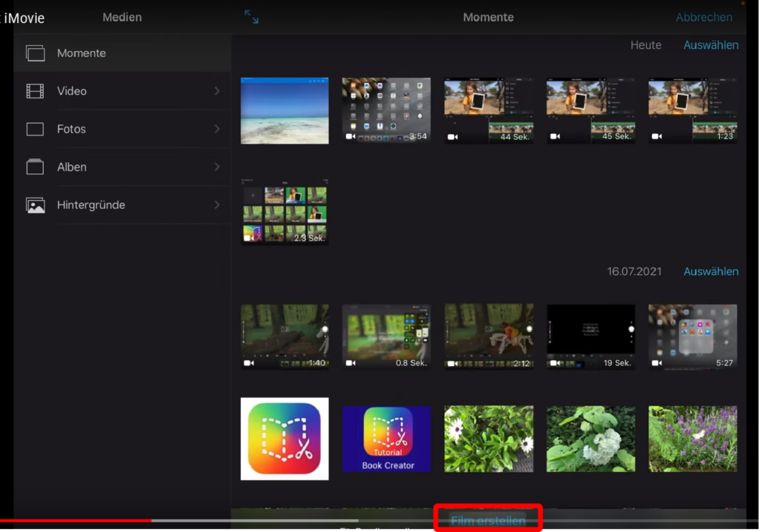Screen dimensions: 759x532
Task: Expand the Alben category chevron
Action: [x=217, y=167]
